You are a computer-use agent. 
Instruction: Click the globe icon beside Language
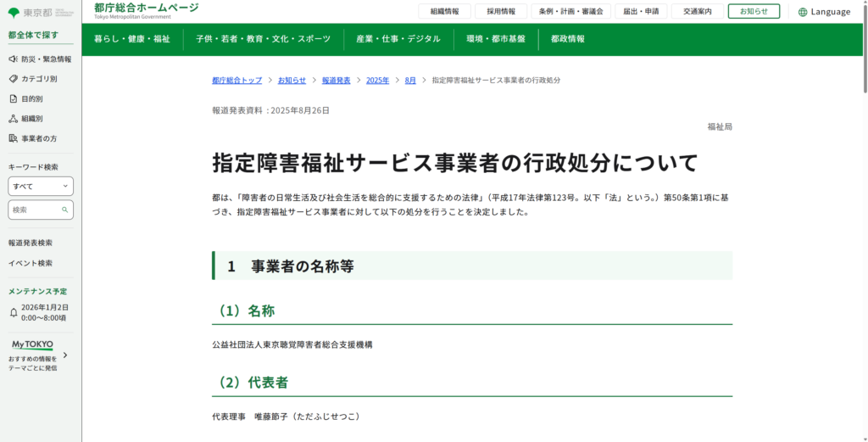tap(803, 12)
